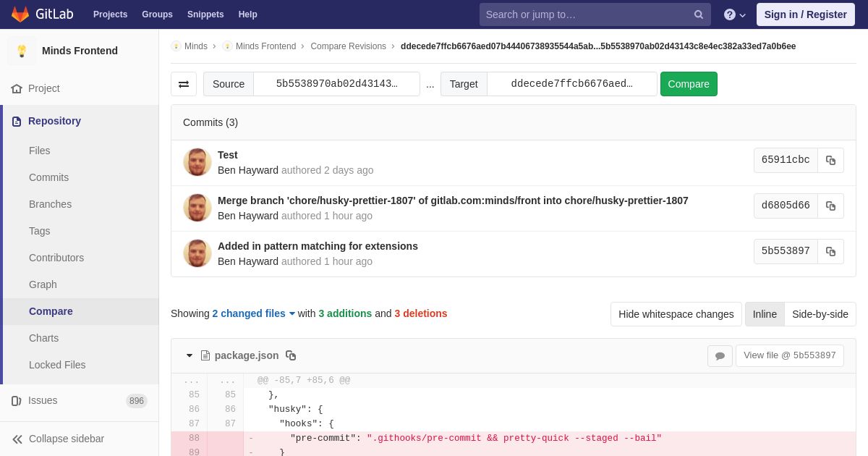
Task: Click short hash 65911cbc
Action: (786, 161)
